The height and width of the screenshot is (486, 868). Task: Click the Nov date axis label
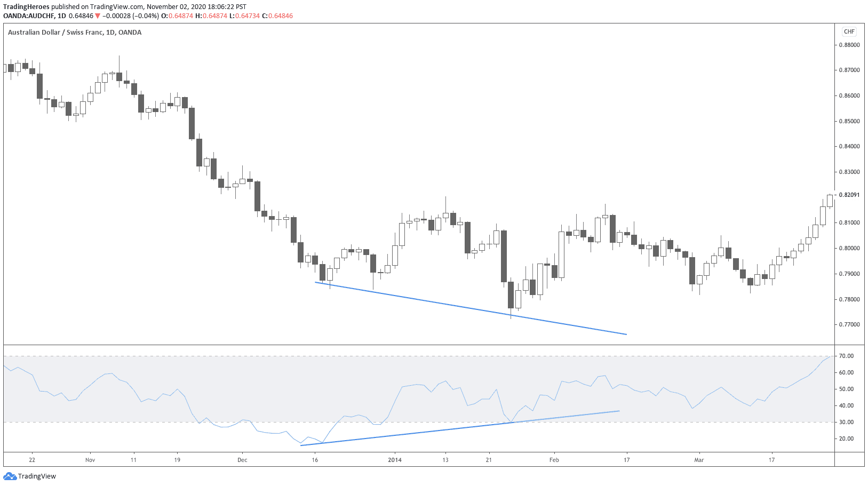pyautogui.click(x=90, y=460)
